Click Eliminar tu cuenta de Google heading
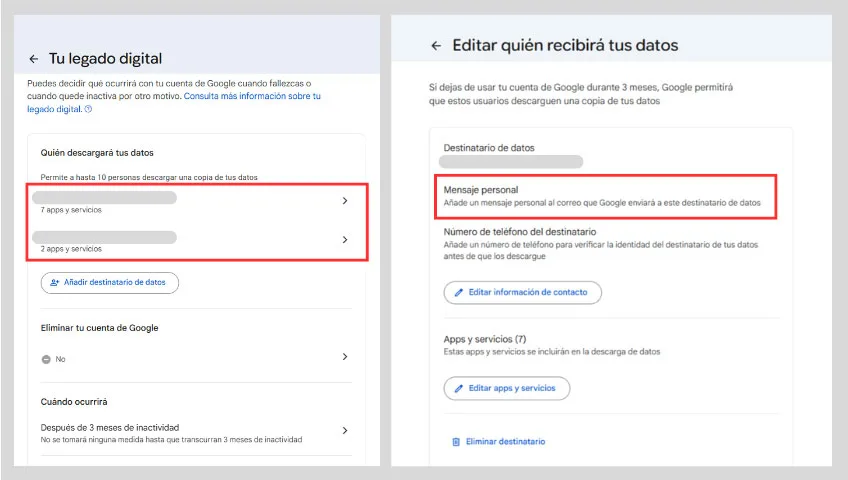This screenshot has height=480, width=848. coord(100,328)
